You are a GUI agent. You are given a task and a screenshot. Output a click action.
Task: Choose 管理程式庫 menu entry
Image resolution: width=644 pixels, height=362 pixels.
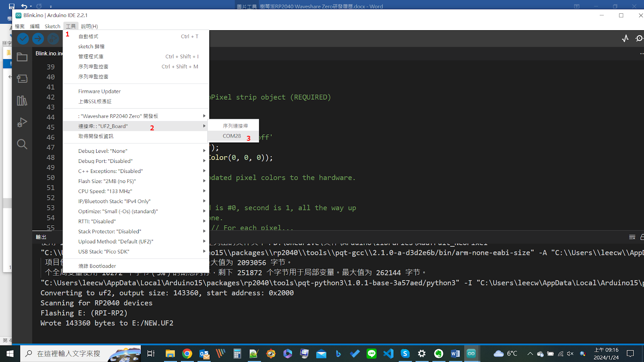coord(136,56)
